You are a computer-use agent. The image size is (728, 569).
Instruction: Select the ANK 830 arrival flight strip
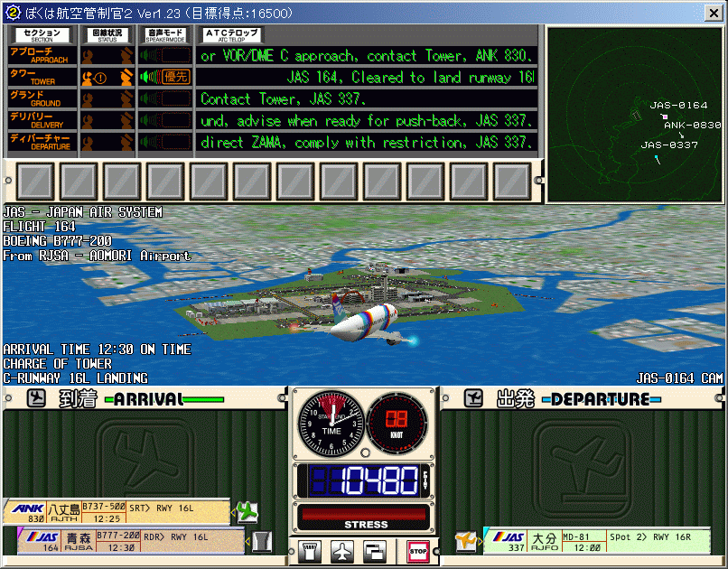[117, 512]
